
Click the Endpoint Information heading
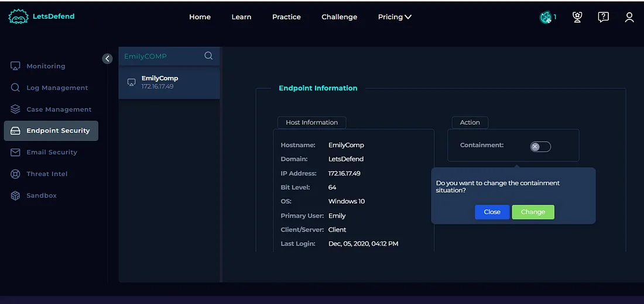318,88
